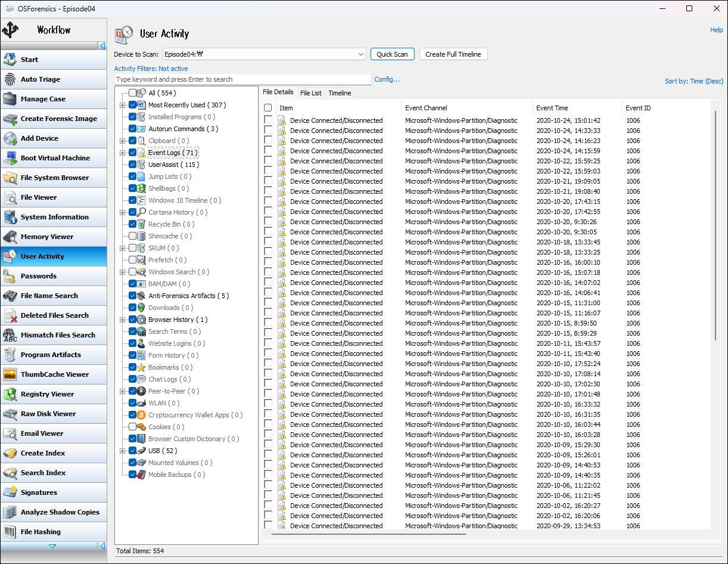Viewport: 728px width, 564px height.
Task: Uncheck UserAssist checkbox
Action: click(x=132, y=165)
